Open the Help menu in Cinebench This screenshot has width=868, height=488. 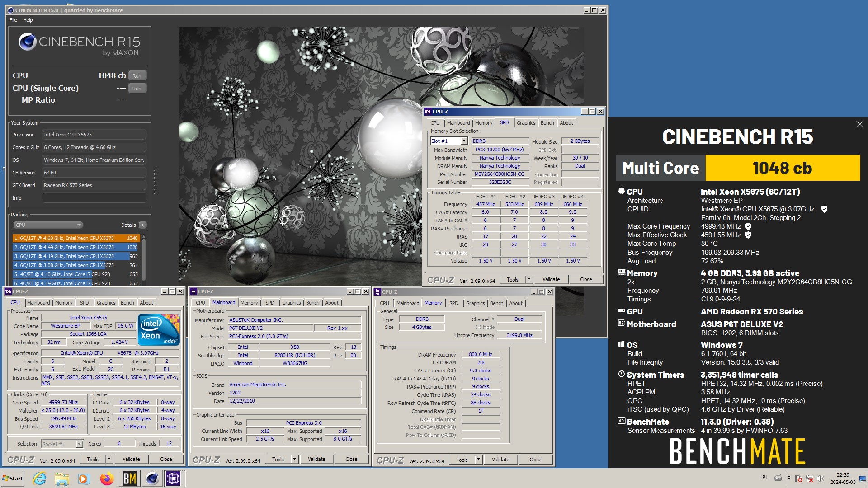coord(28,20)
